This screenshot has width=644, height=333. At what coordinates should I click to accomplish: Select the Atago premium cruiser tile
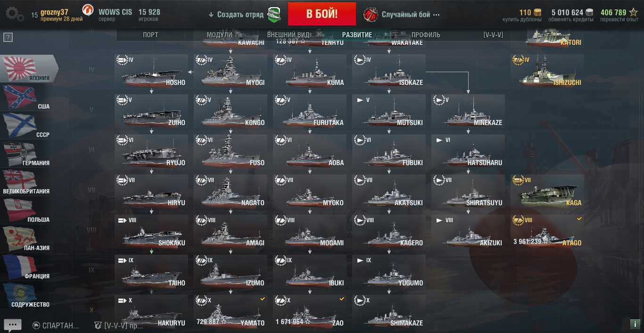click(547, 231)
